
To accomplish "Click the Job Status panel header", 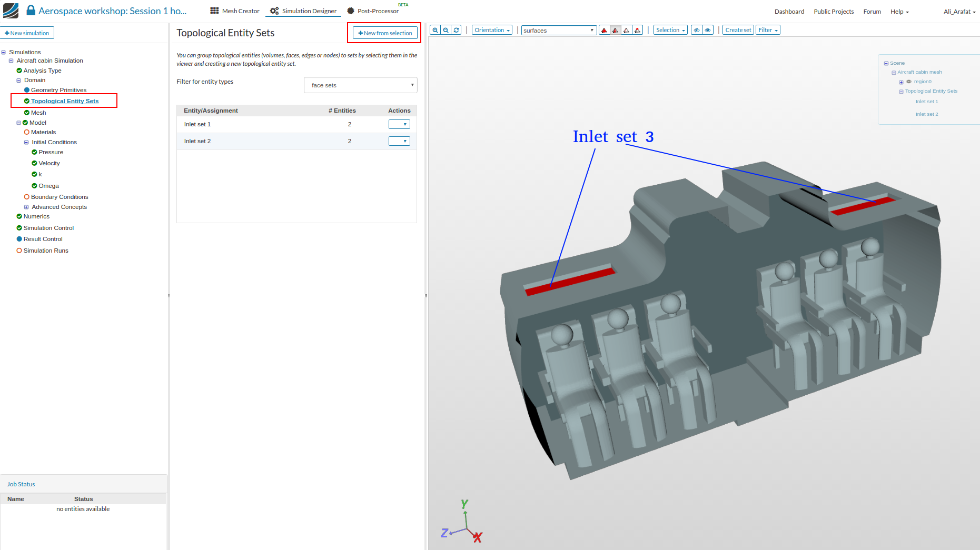I will coord(83,484).
